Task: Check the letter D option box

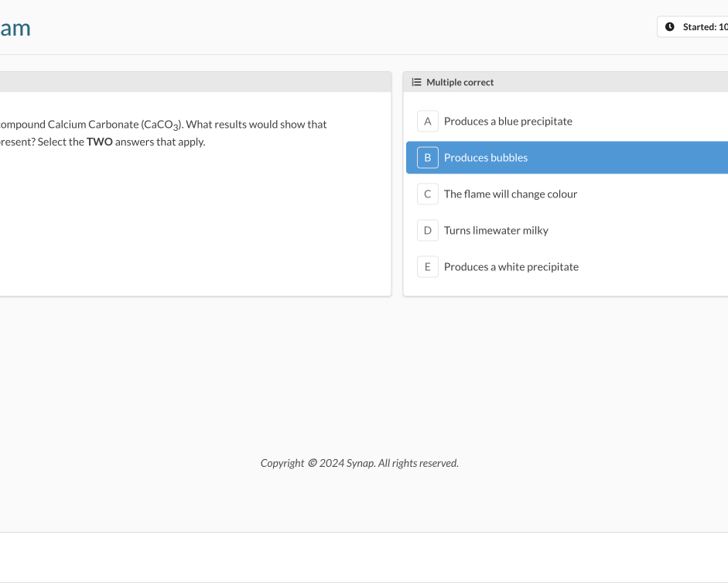Action: [x=427, y=231]
